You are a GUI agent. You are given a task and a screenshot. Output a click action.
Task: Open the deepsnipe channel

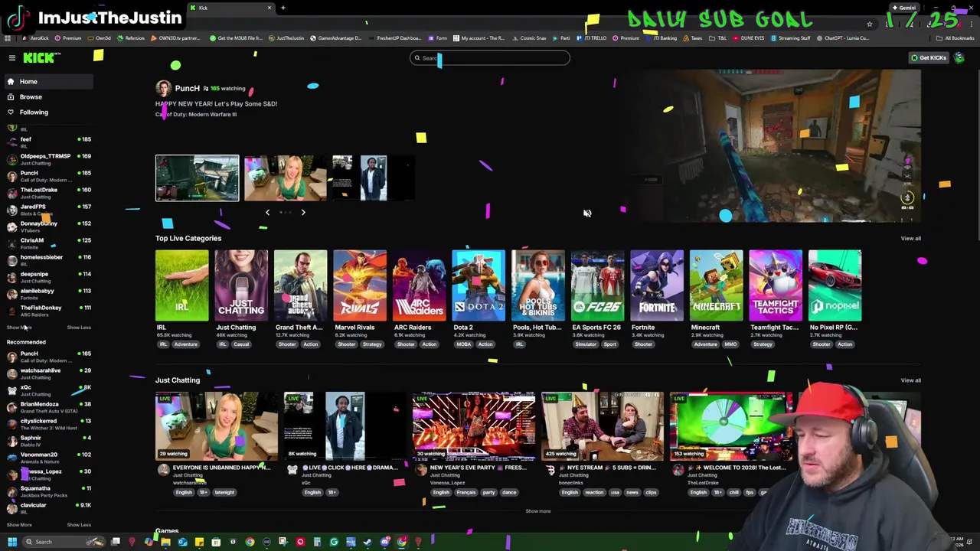(47, 277)
